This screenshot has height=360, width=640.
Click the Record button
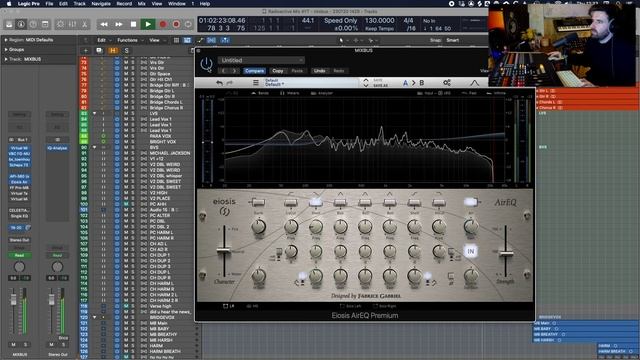tap(163, 24)
